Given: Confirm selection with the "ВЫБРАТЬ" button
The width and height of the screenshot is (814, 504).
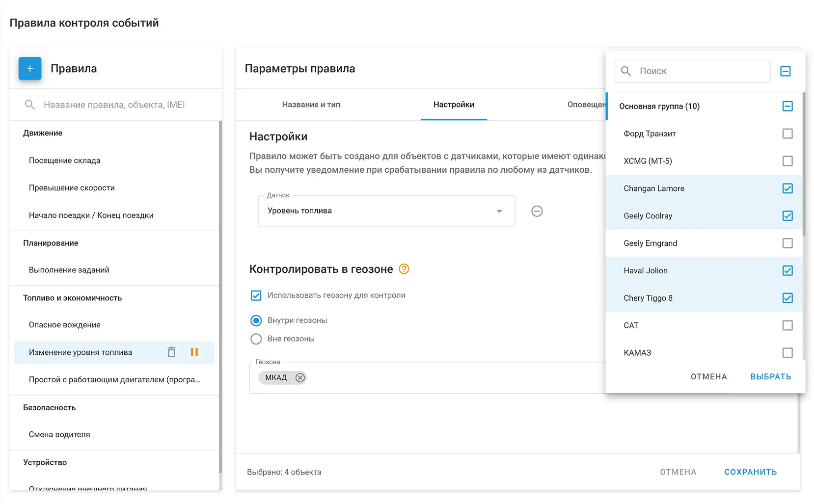Looking at the screenshot, I should [x=771, y=376].
